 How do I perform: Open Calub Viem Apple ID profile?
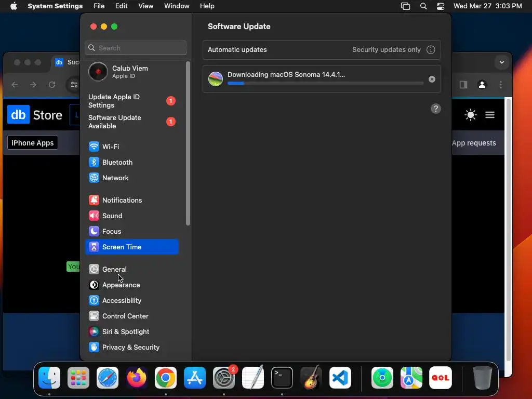[131, 72]
